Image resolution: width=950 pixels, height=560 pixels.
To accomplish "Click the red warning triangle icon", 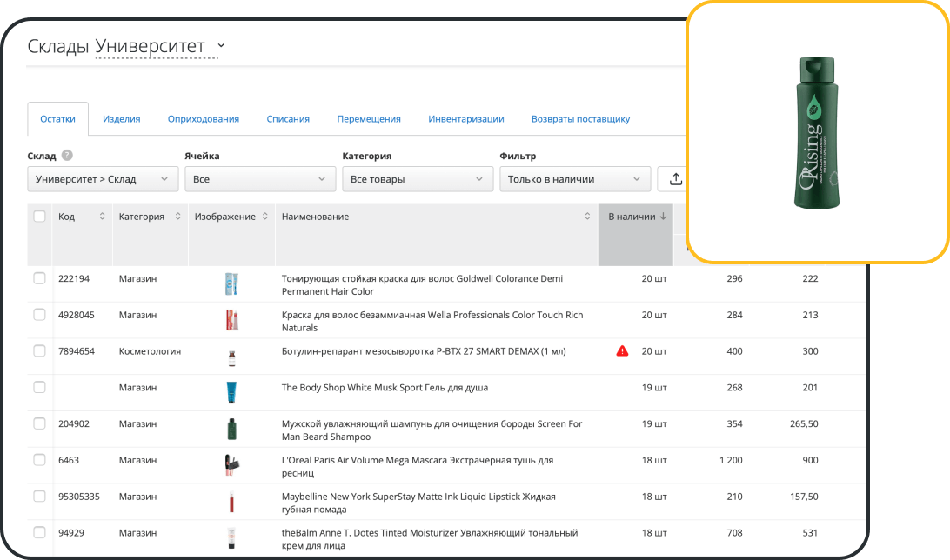I will 622,351.
